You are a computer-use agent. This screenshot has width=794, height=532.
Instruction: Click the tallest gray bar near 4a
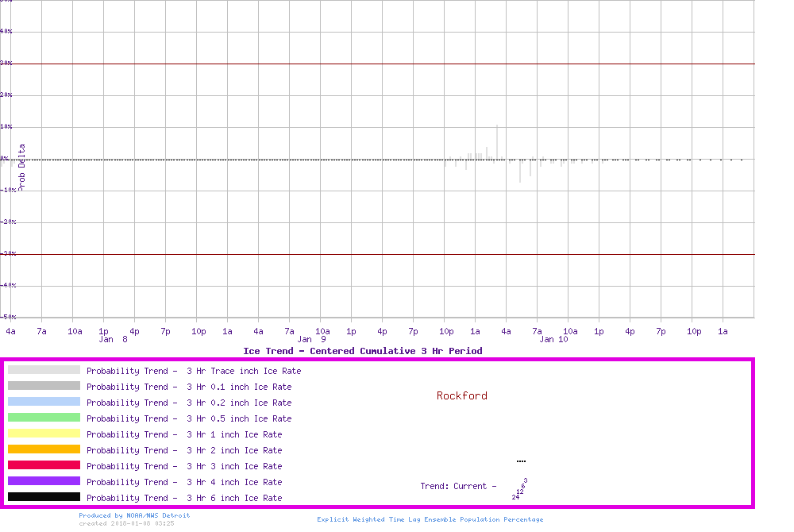coord(497,141)
